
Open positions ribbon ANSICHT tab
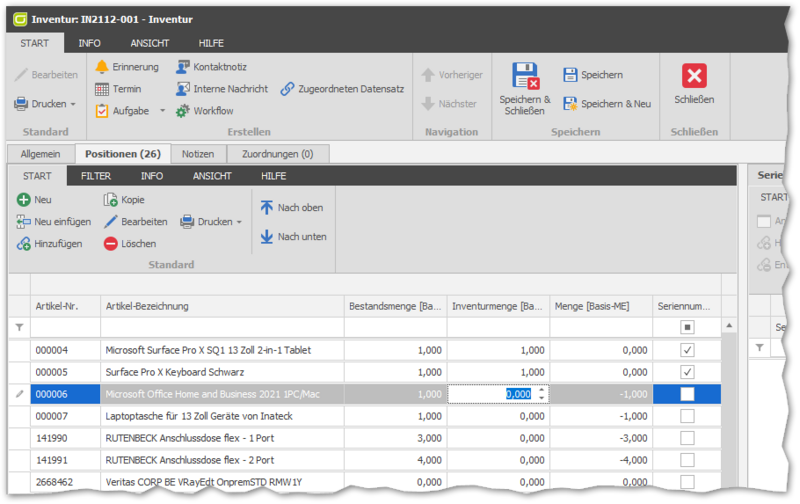click(212, 176)
